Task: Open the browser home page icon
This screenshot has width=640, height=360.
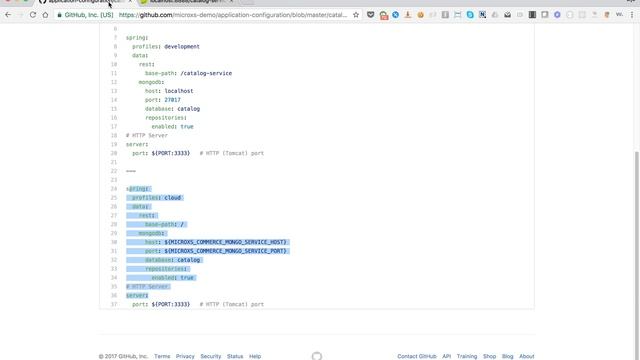Action: click(x=45, y=15)
